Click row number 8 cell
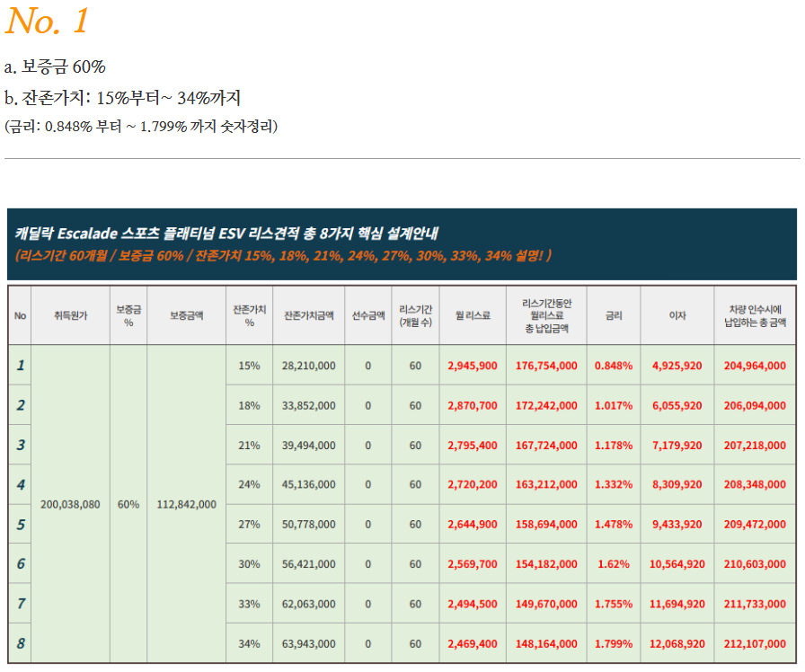The width and height of the screenshot is (805, 672). pyautogui.click(x=20, y=643)
